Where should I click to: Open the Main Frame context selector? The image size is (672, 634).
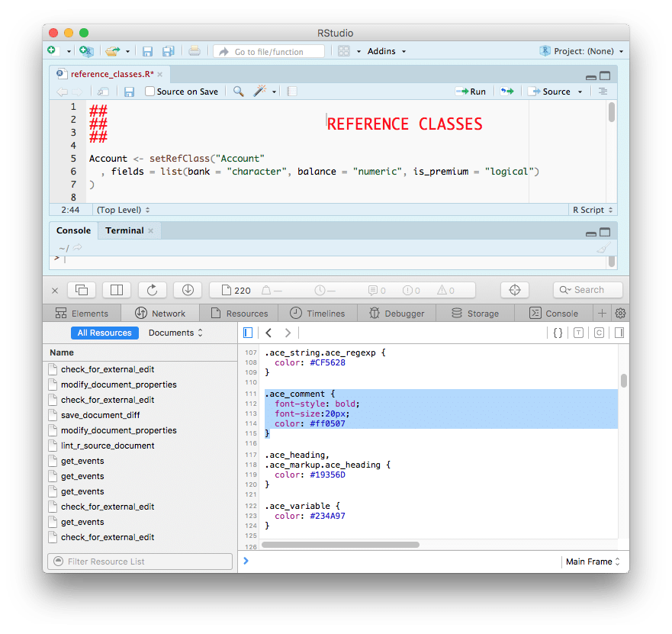point(593,562)
